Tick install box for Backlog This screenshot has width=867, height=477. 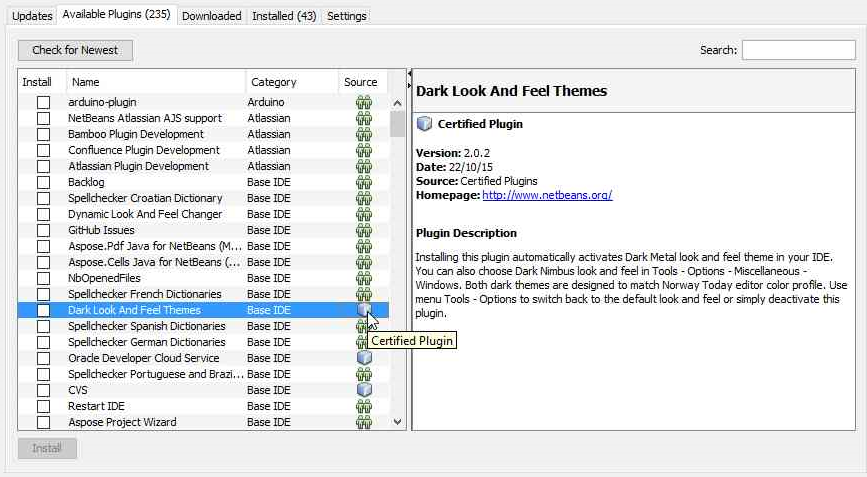pyautogui.click(x=43, y=182)
